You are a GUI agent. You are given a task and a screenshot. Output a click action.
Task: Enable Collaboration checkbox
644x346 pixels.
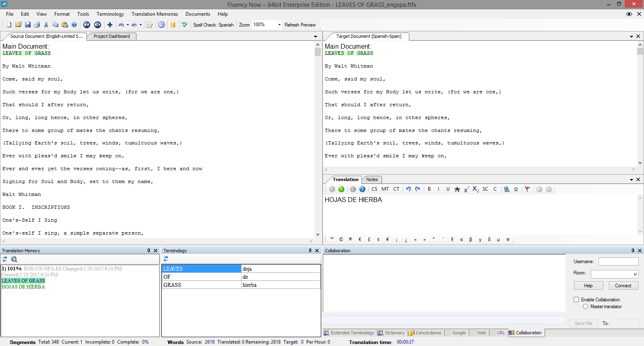576,300
